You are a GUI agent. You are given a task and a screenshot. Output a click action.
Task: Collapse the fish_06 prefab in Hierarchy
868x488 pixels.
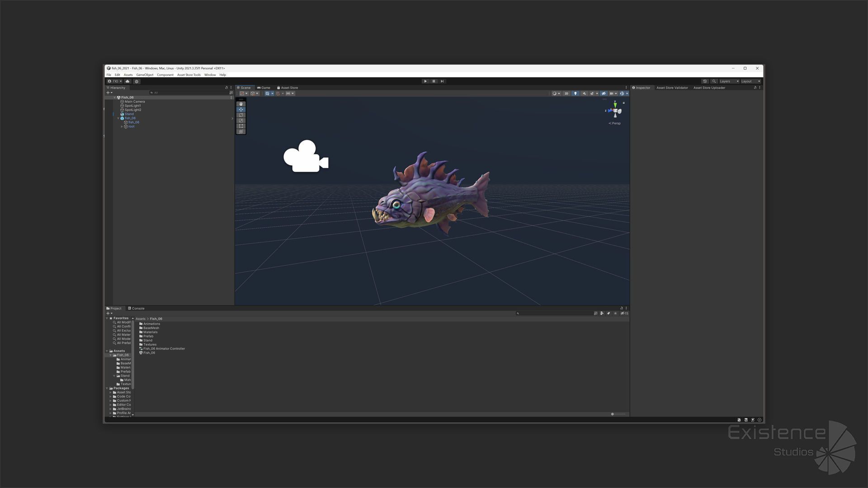118,118
